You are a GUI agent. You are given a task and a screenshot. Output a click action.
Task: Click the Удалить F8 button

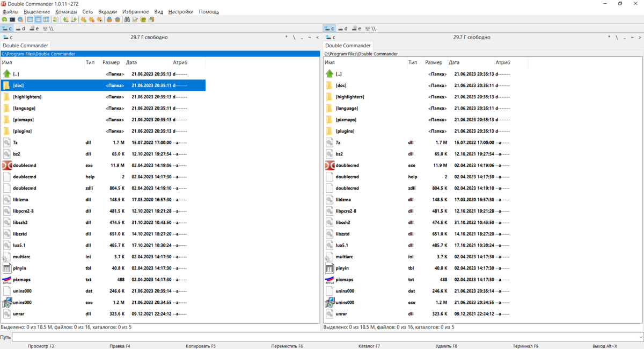click(x=447, y=346)
